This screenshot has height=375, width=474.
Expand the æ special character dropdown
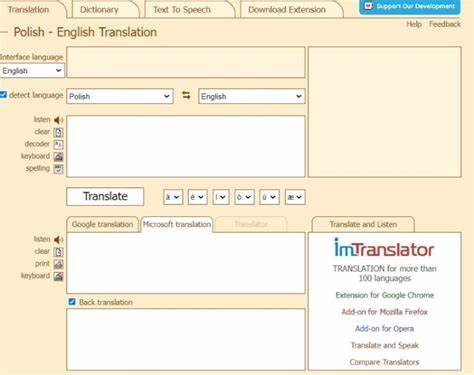click(x=295, y=197)
